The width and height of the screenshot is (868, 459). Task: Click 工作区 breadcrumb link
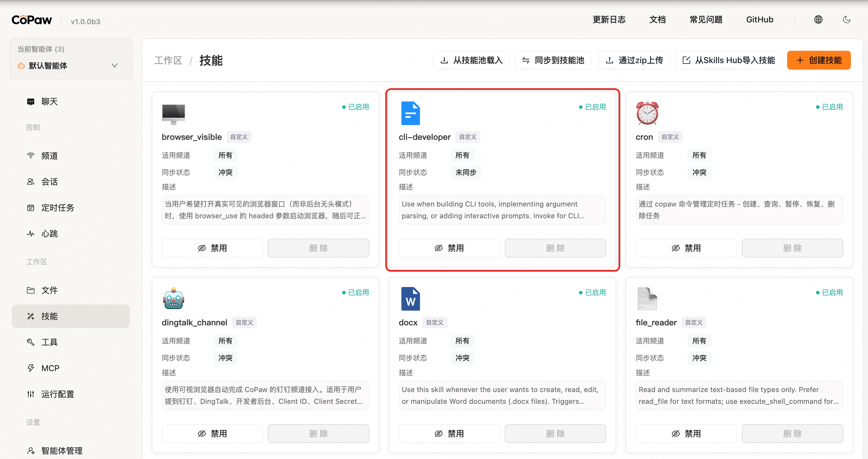168,60
